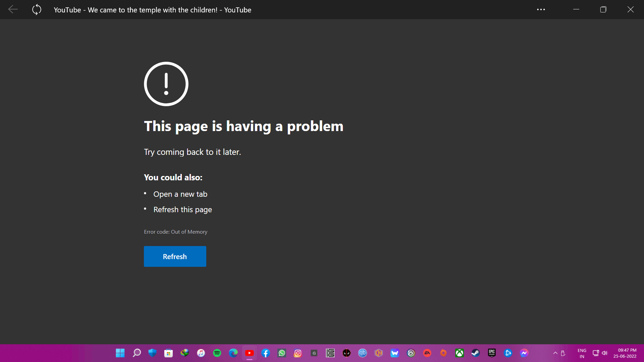Open the three-dots more options menu
644x362 pixels.
tap(541, 9)
